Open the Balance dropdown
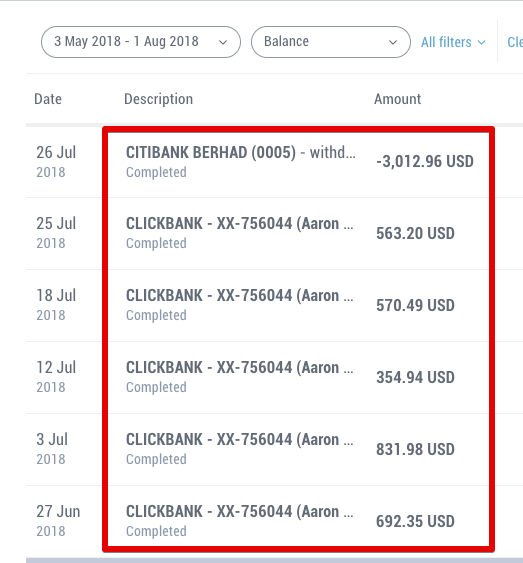Screen dimensions: 523x563 (331, 42)
